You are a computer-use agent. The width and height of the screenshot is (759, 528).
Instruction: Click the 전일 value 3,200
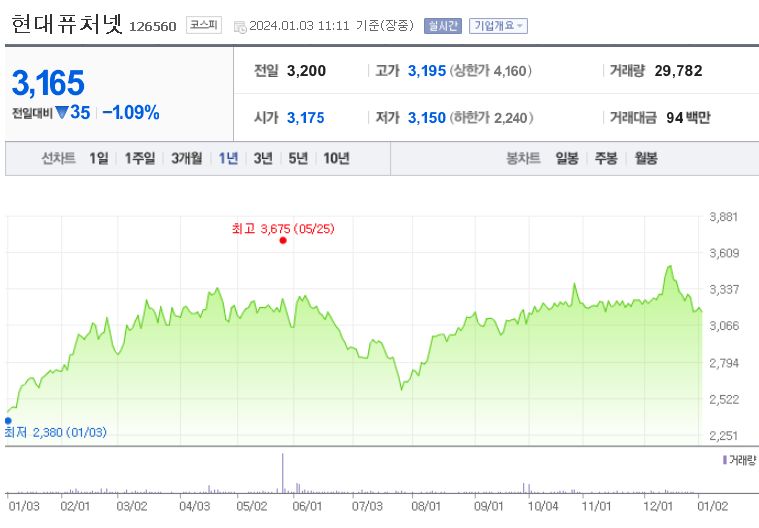(306, 71)
